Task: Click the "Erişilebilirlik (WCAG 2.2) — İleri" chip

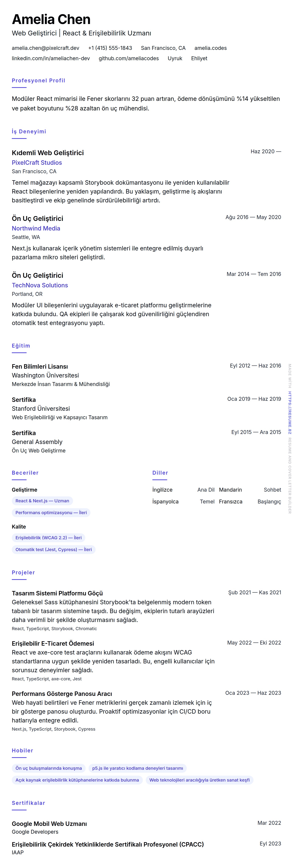Action: [x=49, y=537]
